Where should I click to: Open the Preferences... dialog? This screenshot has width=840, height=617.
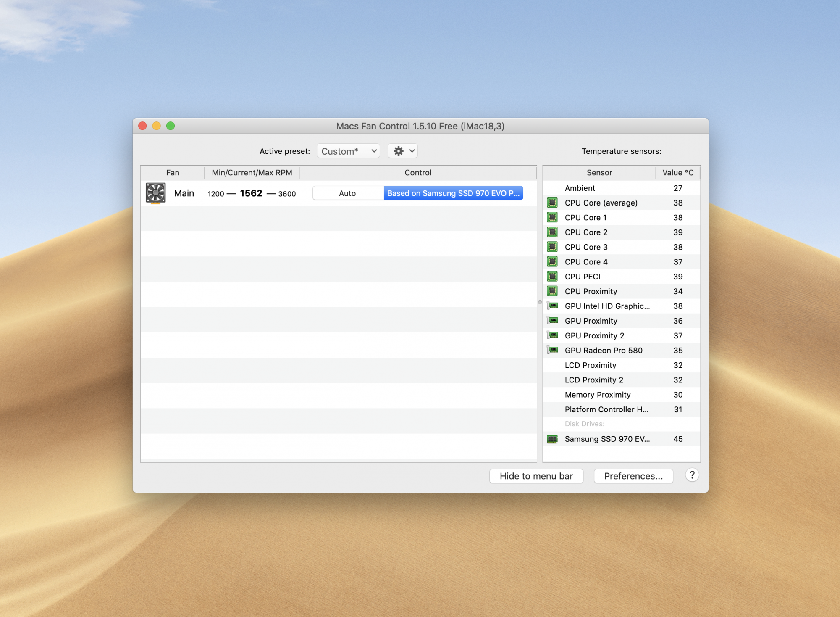coord(633,476)
